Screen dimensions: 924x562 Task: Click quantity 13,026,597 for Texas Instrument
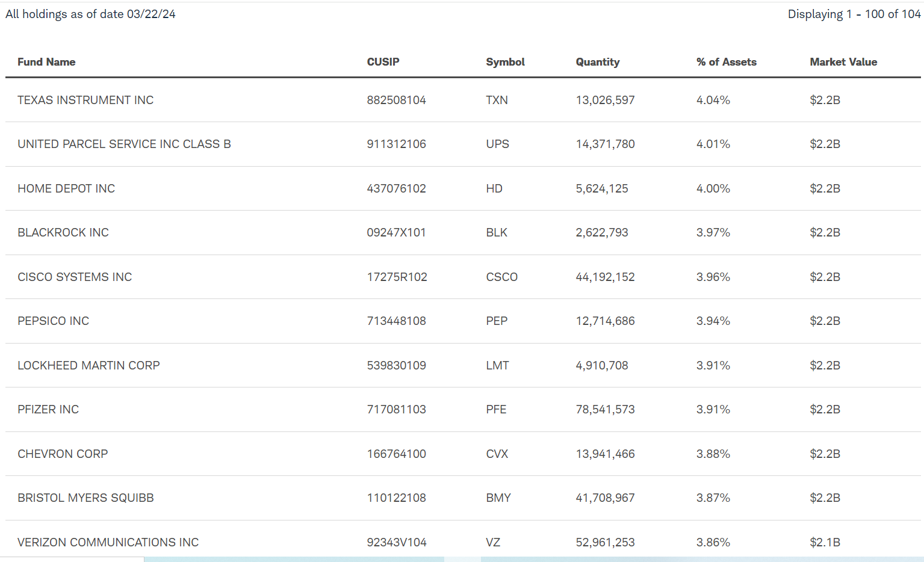(x=605, y=100)
